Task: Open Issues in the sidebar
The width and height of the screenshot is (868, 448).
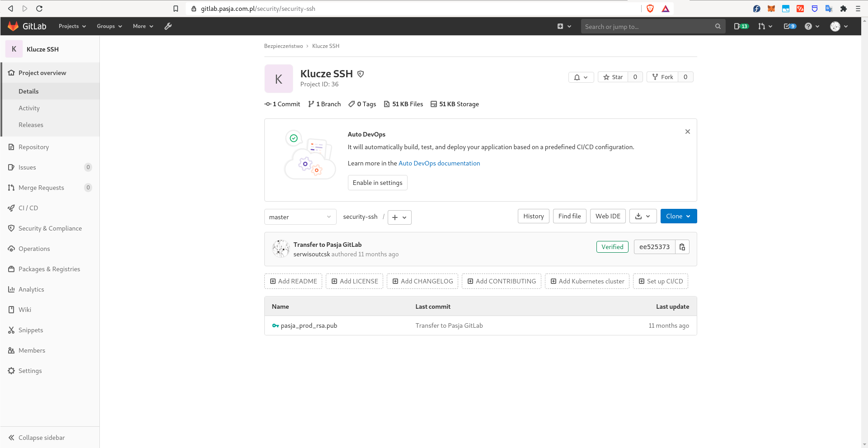Action: (50, 167)
